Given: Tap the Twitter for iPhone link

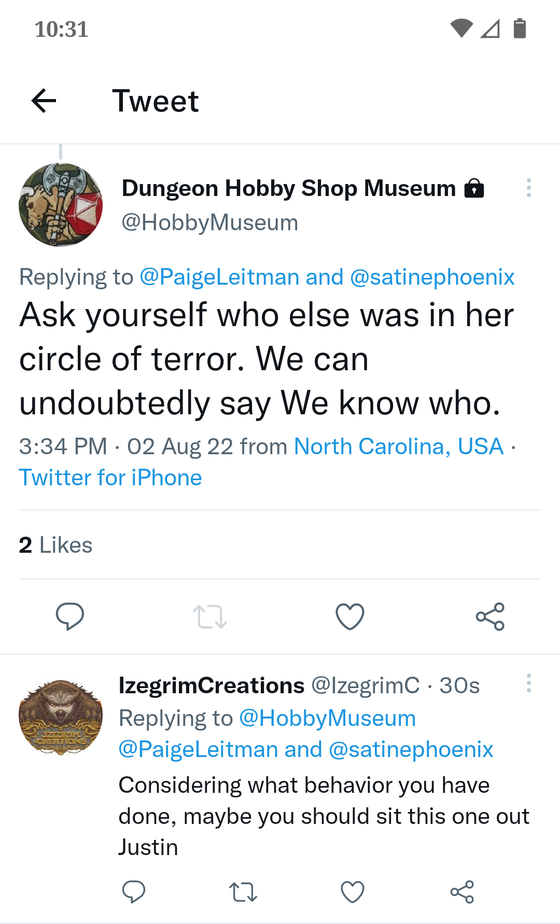Looking at the screenshot, I should click(x=110, y=478).
